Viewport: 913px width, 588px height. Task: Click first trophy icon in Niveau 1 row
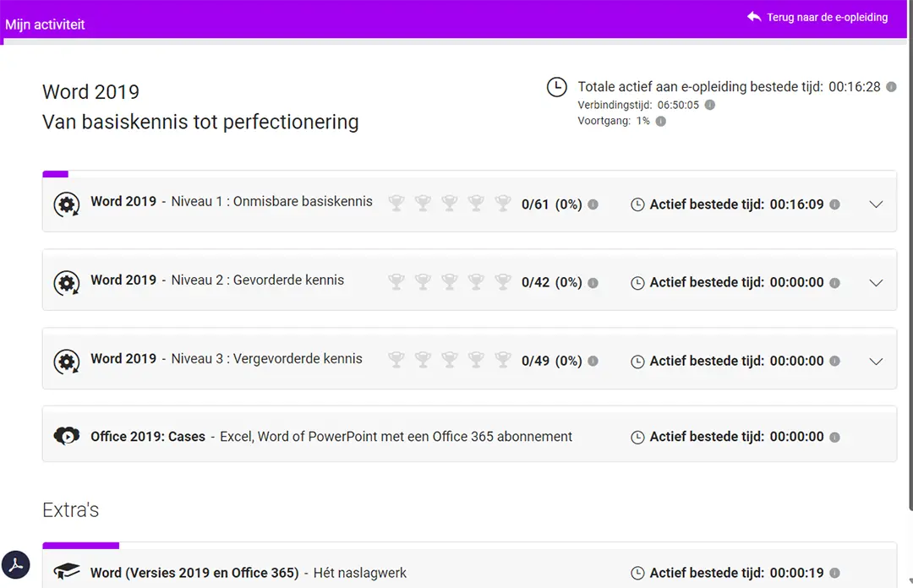[396, 203]
